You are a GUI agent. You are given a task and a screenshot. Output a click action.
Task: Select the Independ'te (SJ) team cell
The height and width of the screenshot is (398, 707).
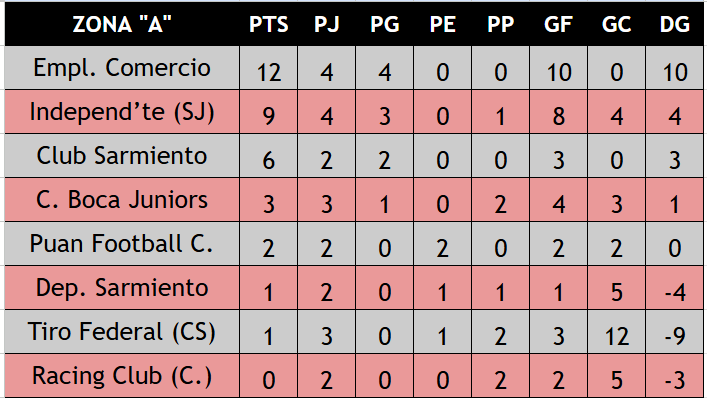click(122, 111)
